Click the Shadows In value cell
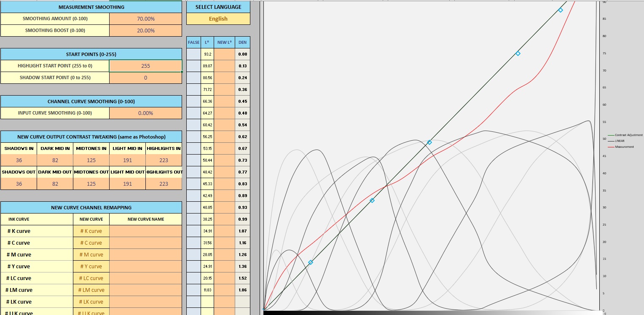Image resolution: width=644 pixels, height=315 pixels. 19,160
